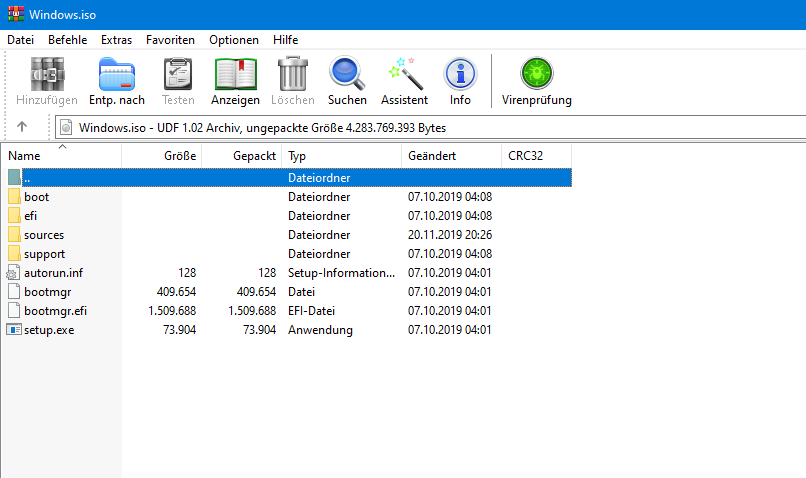Click the Testen clipboard icon
Image resolution: width=806 pixels, height=478 pixels.
[178, 75]
